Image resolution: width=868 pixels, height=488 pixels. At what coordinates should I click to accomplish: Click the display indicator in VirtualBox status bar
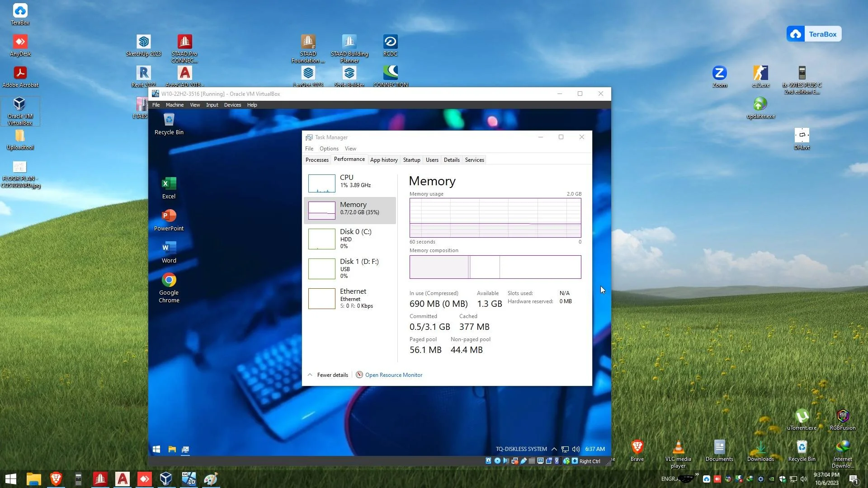[x=540, y=461]
